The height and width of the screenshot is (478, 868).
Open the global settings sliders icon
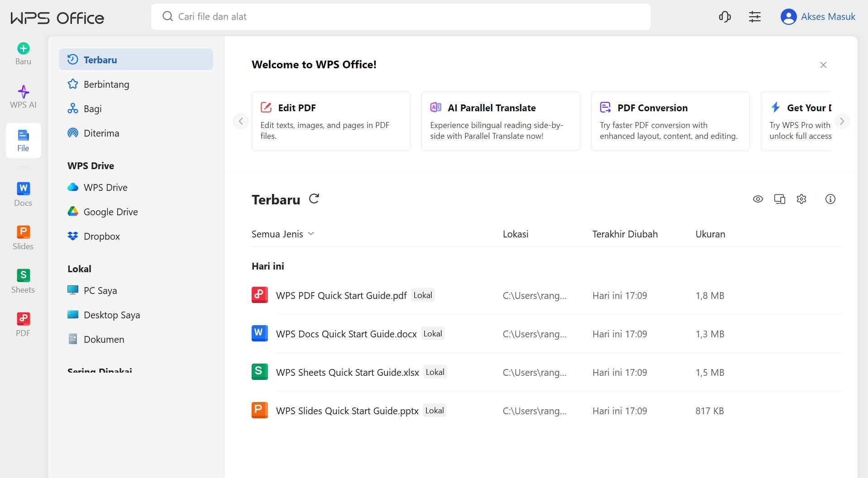[x=754, y=16]
